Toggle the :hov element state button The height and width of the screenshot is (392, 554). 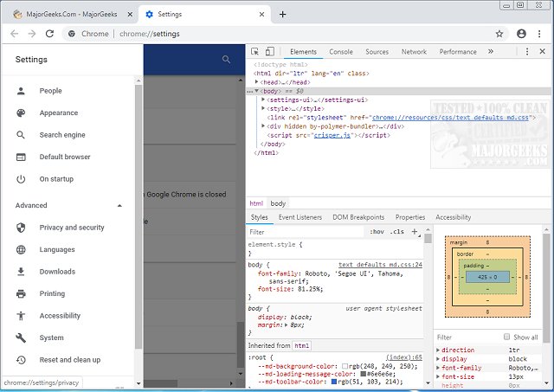pos(377,232)
